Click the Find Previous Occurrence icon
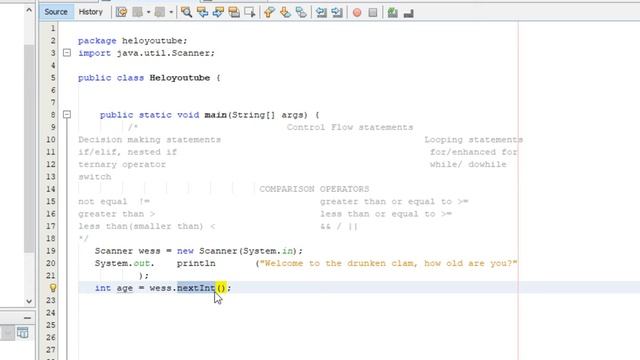This screenshot has width=640, height=360. click(202, 13)
